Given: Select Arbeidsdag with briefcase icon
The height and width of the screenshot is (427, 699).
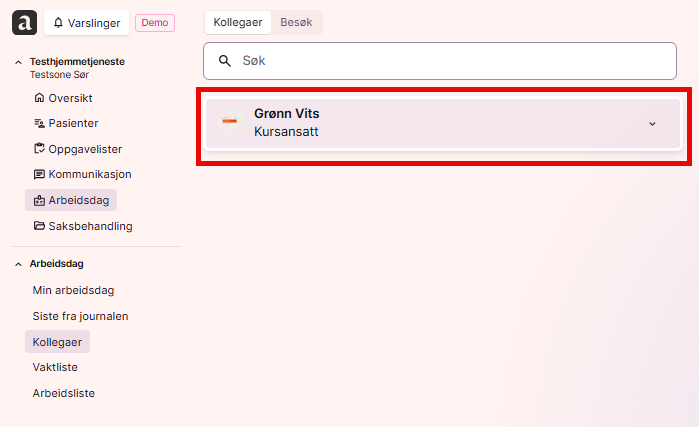Looking at the screenshot, I should click(x=71, y=200).
